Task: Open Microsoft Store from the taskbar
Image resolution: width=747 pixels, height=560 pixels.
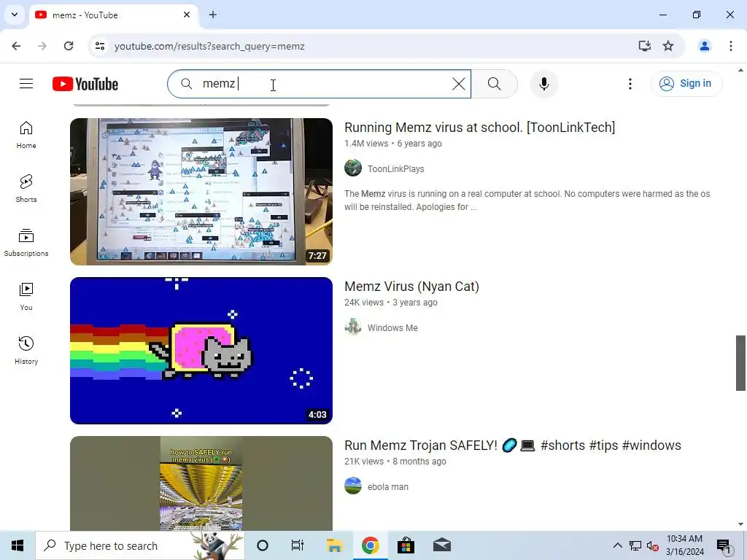Action: point(406,545)
